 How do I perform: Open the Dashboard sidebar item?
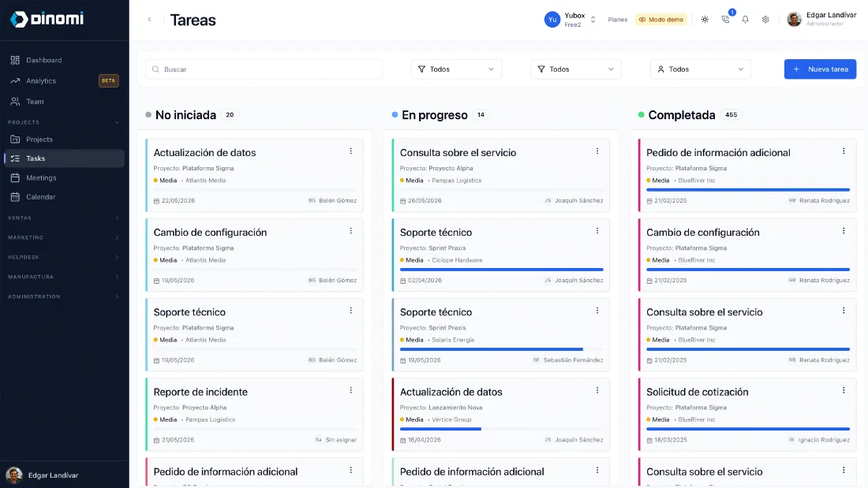64,60
